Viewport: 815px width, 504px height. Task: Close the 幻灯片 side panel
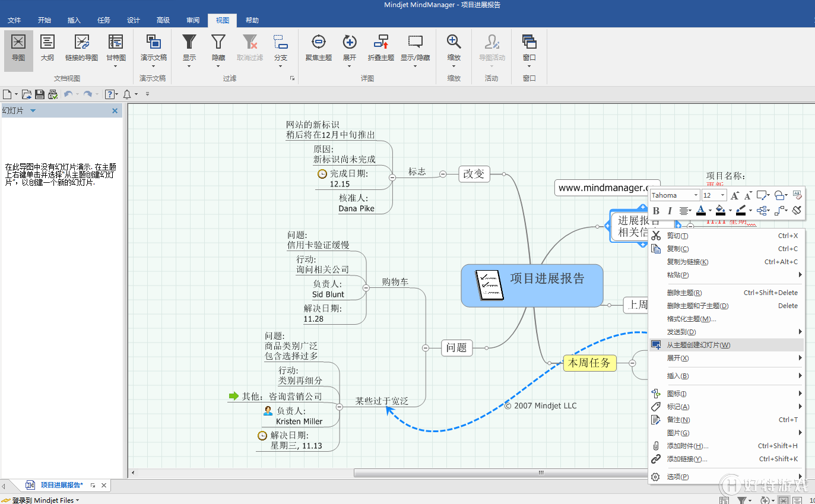115,111
